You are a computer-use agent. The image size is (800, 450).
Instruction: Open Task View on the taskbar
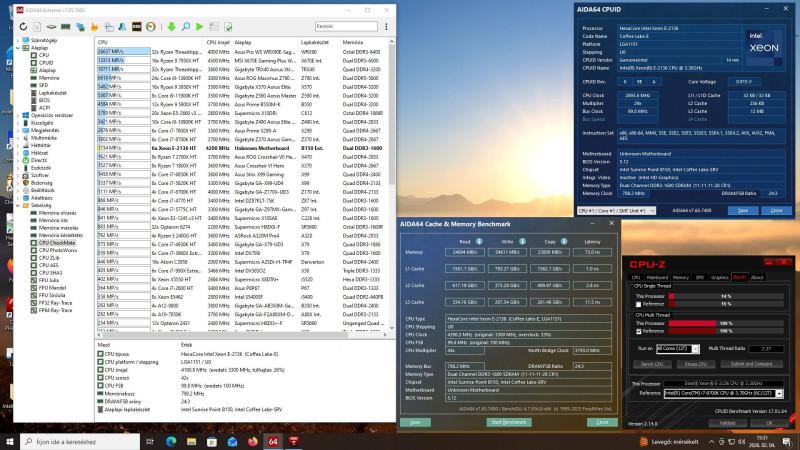150,441
